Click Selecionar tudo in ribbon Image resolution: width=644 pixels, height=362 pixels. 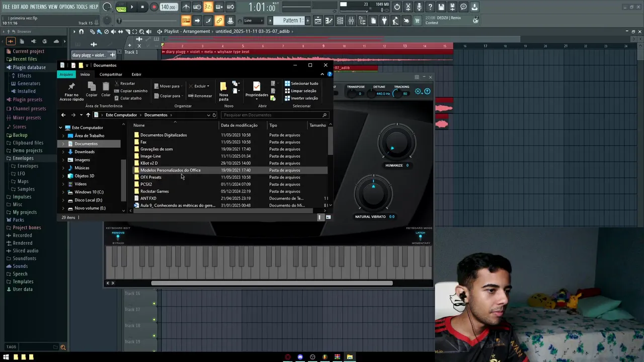301,83
